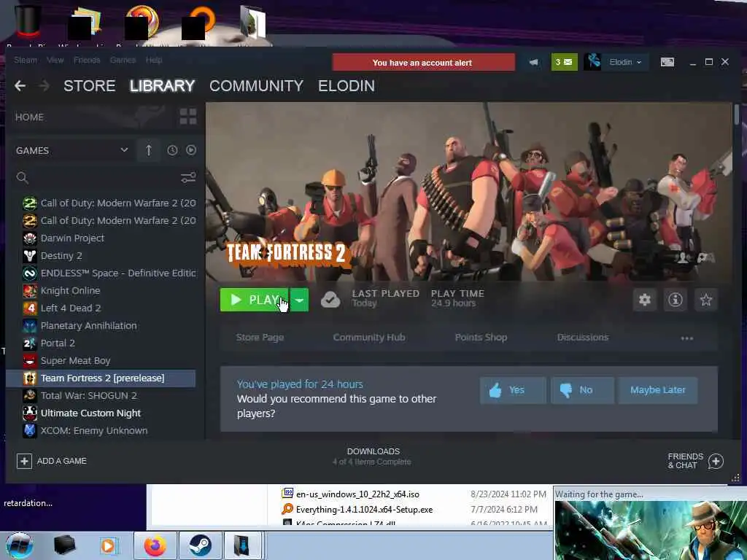This screenshot has height=560, width=747.
Task: Show game info icon
Action: pos(675,300)
